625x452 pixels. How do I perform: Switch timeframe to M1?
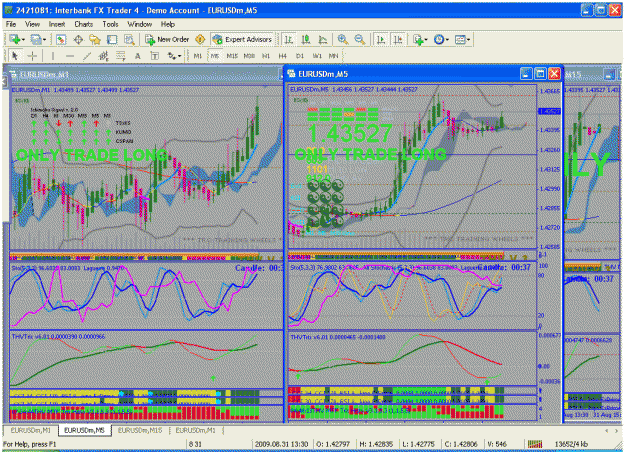coord(198,56)
